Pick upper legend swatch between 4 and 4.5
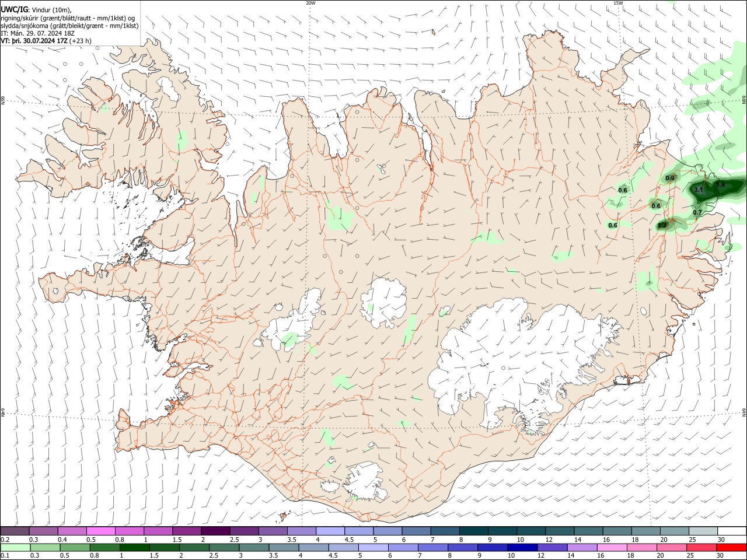The height and width of the screenshot is (560, 747). pos(330,531)
